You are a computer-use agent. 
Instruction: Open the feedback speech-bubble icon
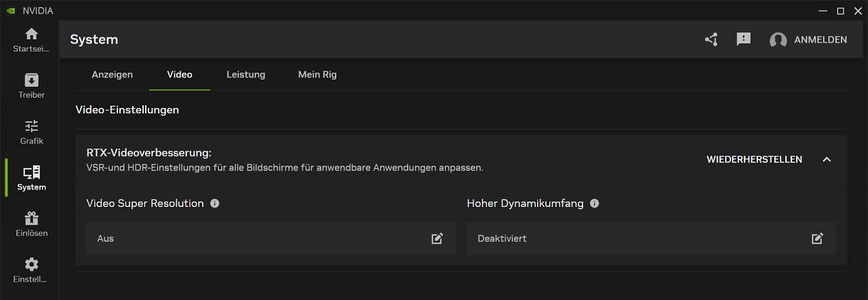point(744,39)
